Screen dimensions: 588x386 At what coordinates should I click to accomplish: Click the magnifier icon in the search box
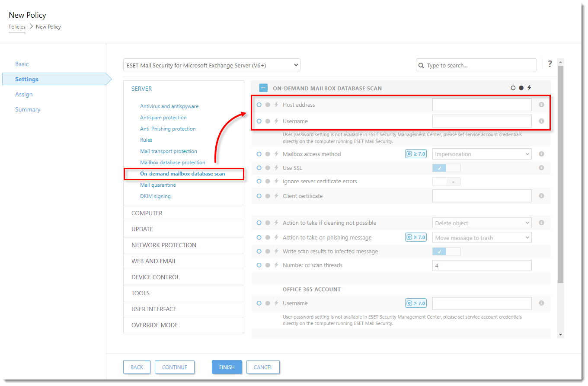[x=421, y=65]
